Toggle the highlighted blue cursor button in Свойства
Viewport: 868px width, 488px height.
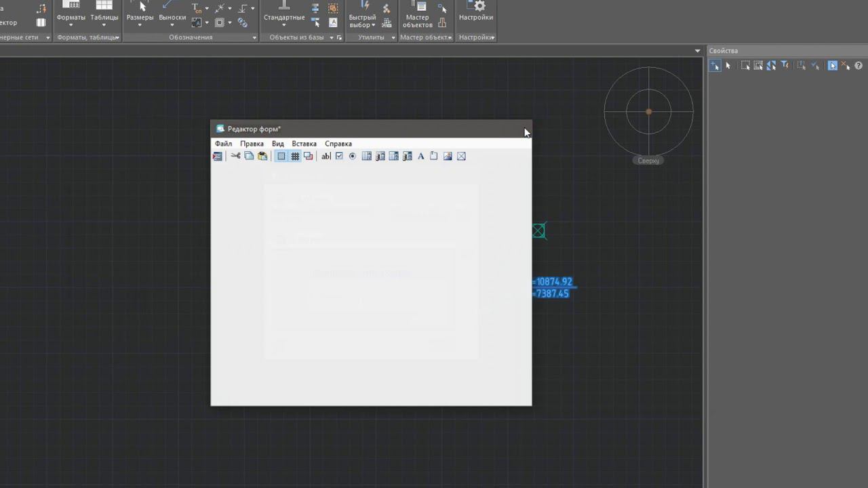832,66
